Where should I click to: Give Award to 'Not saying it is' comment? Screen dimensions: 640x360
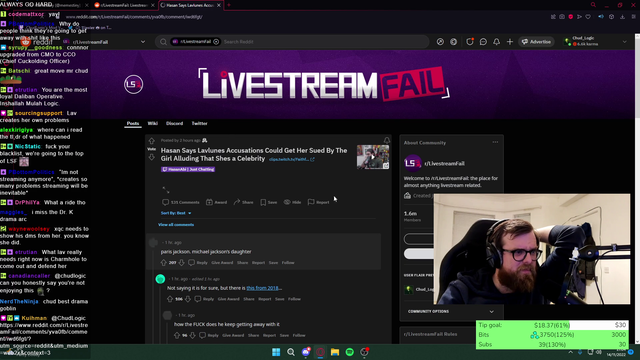229,299
